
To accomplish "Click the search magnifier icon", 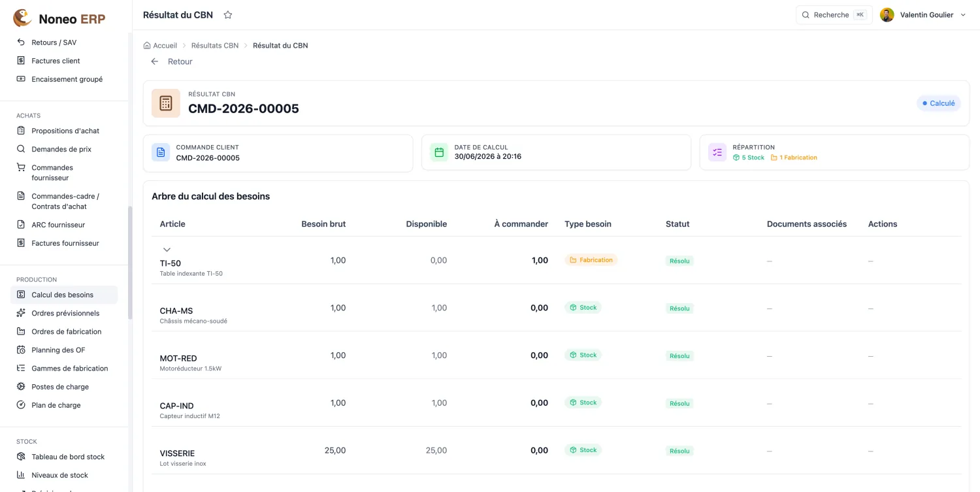I will pyautogui.click(x=806, y=14).
